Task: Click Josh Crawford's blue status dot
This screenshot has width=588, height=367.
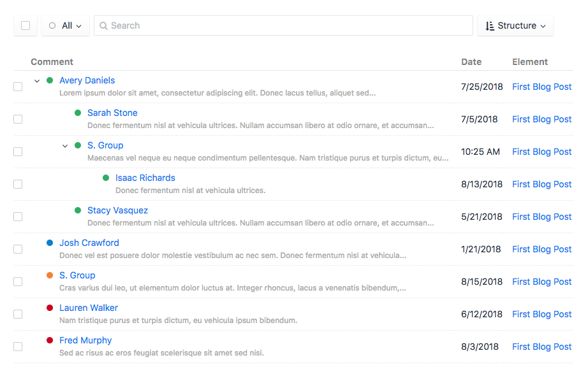Action: tap(50, 243)
